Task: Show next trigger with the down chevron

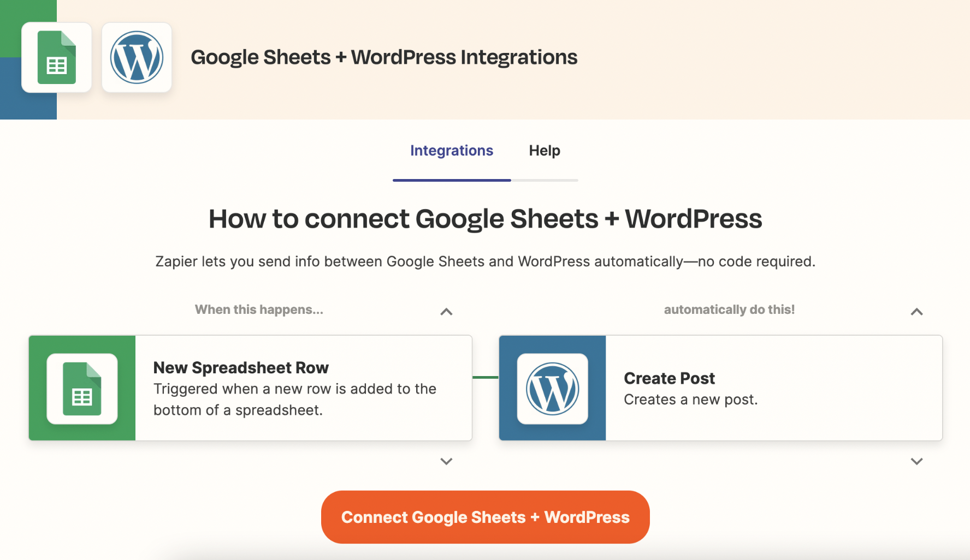Action: (x=446, y=461)
